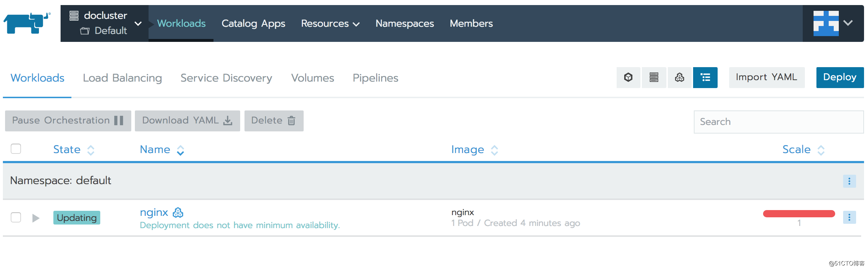Click the minimum availability warning text
The image size is (868, 270).
(x=240, y=225)
